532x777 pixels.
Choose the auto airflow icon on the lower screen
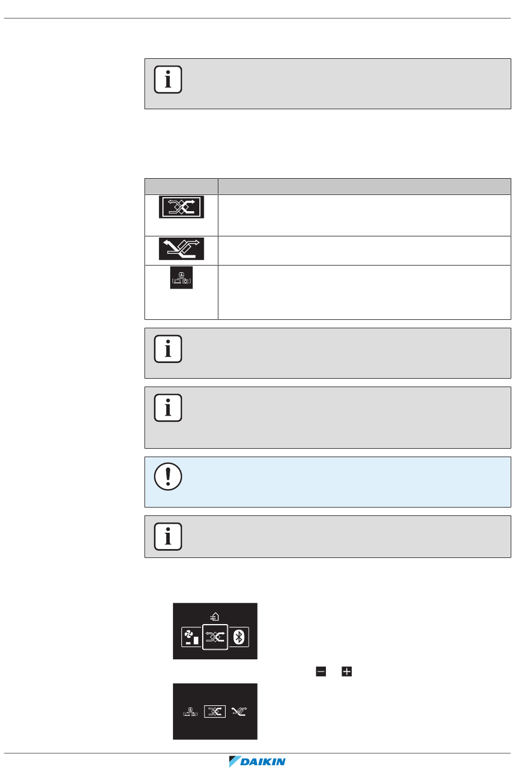[x=190, y=712]
